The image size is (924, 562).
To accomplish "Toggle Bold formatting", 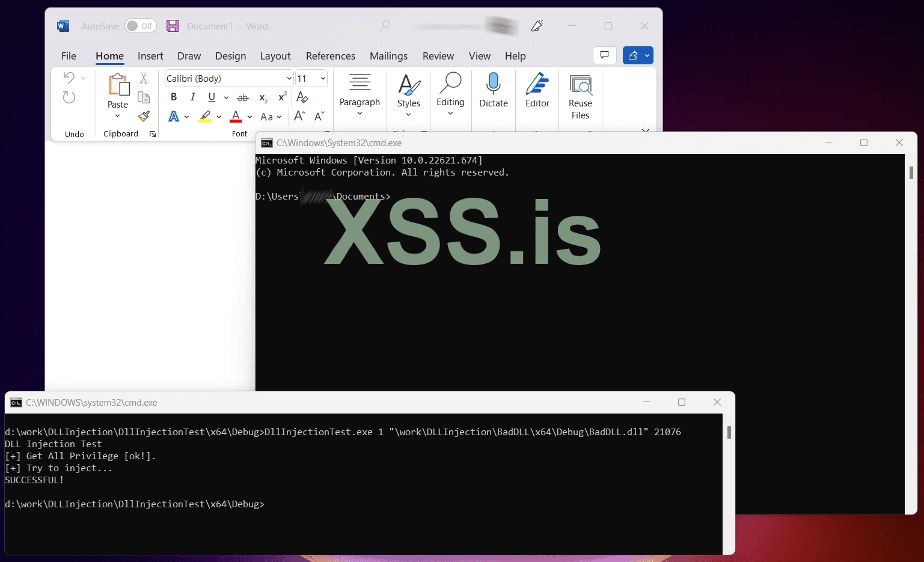I will point(174,97).
